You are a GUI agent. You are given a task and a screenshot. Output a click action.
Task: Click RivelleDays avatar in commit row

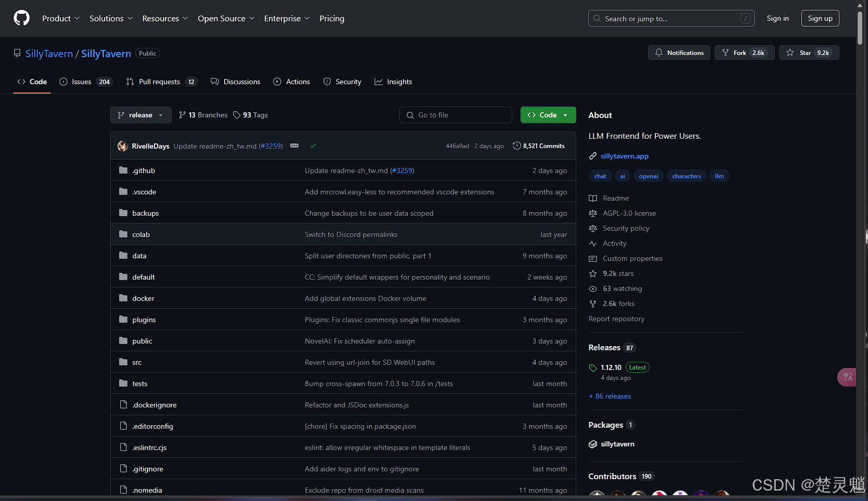tap(123, 146)
